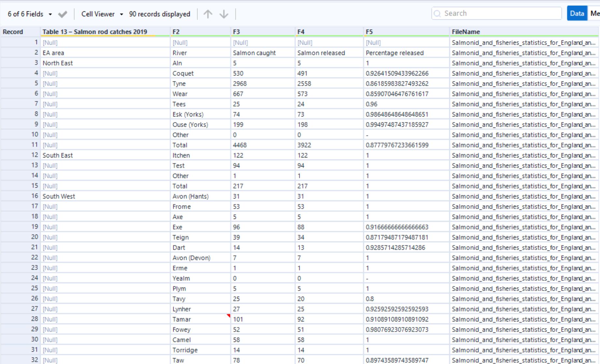Click the down arrow to move down
Image resolution: width=600 pixels, height=364 pixels.
tap(224, 14)
